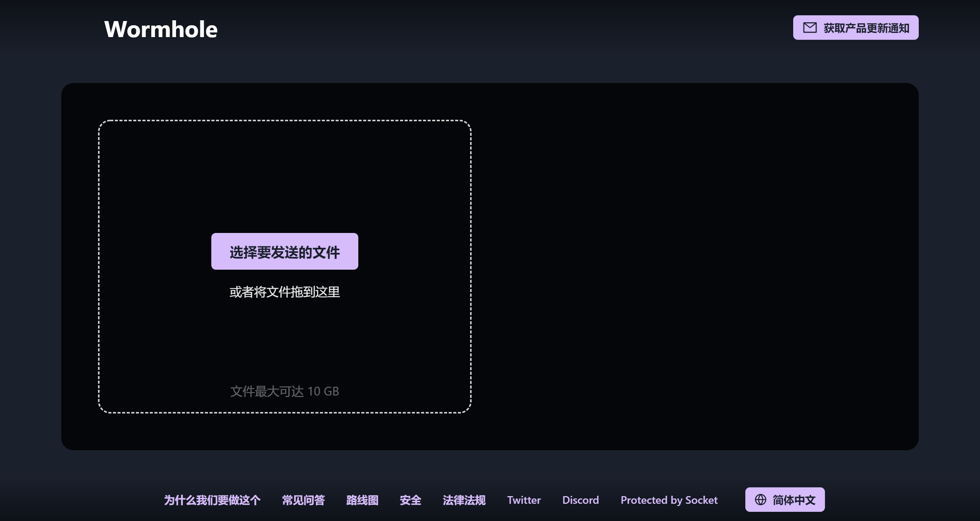Click the envelope icon in the header
Image resolution: width=980 pixels, height=521 pixels.
810,28
